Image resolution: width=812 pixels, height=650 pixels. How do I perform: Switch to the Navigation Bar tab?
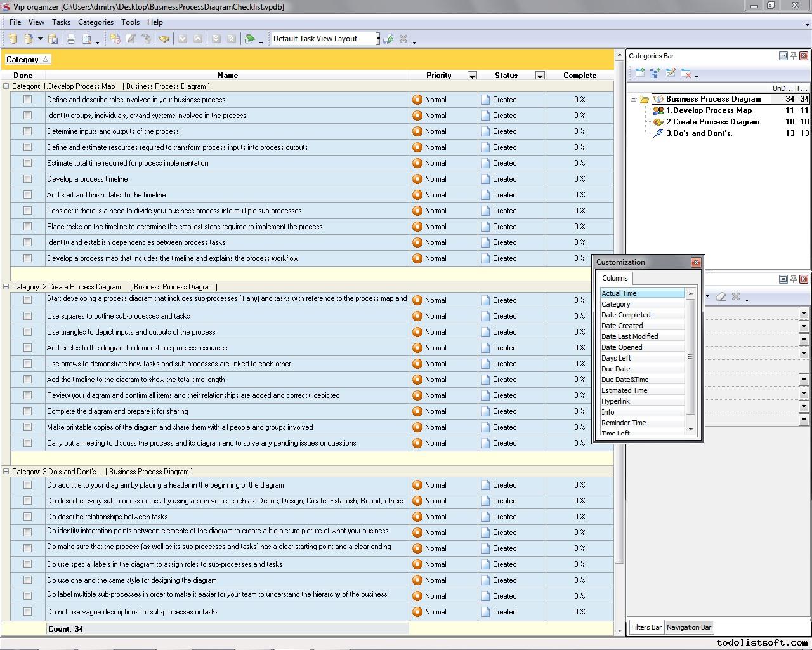click(x=688, y=627)
